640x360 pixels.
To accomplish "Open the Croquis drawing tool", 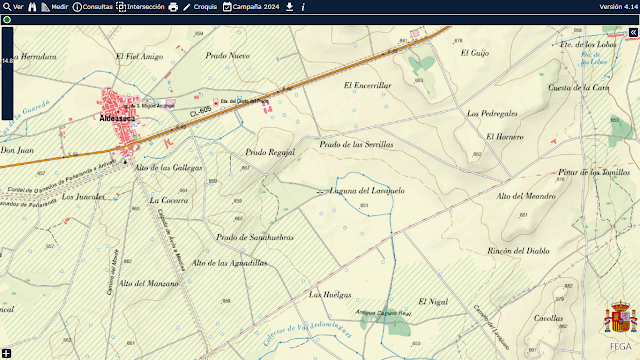I will click(200, 7).
